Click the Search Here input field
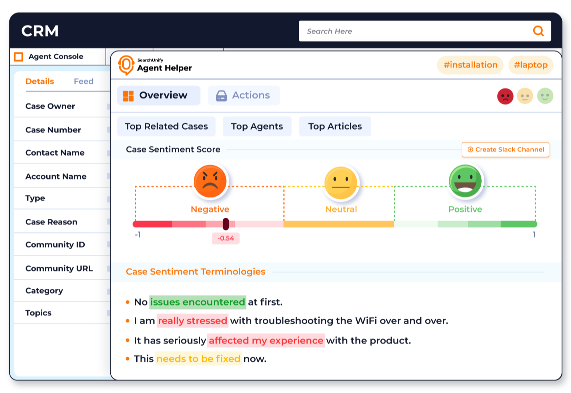The height and width of the screenshot is (393, 571). point(425,31)
